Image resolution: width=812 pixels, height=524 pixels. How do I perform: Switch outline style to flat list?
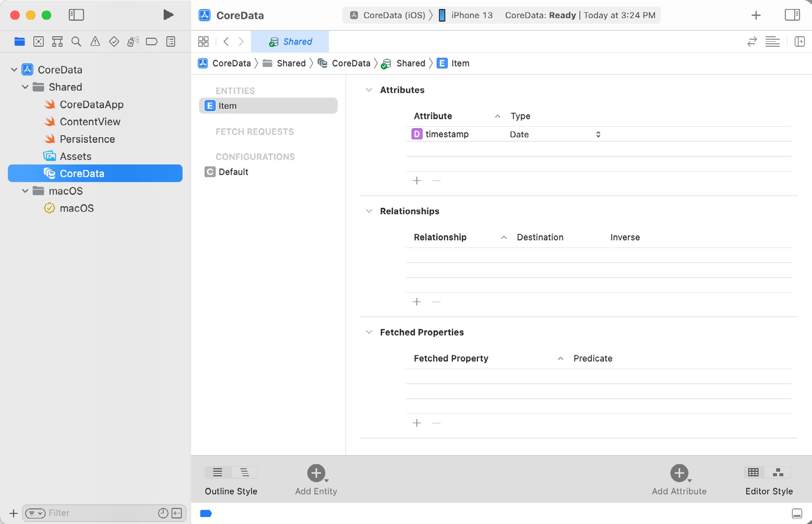point(218,472)
